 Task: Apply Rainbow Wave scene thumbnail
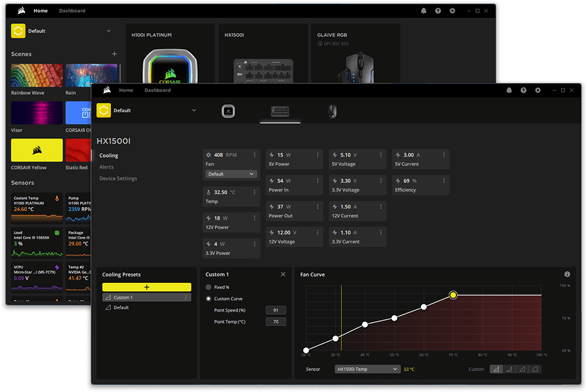pyautogui.click(x=37, y=75)
